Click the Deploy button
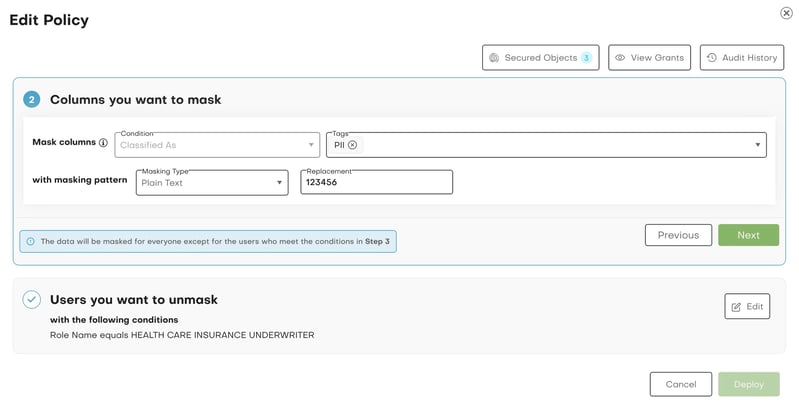The image size is (799, 416). click(749, 384)
